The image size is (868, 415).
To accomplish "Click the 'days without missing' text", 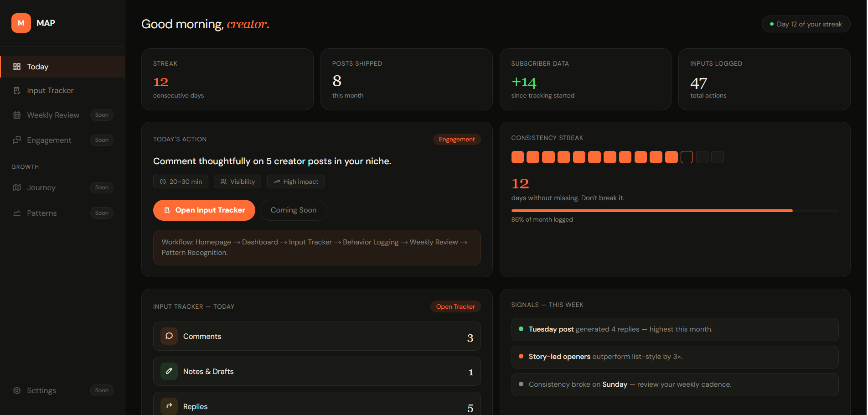I will coord(568,198).
